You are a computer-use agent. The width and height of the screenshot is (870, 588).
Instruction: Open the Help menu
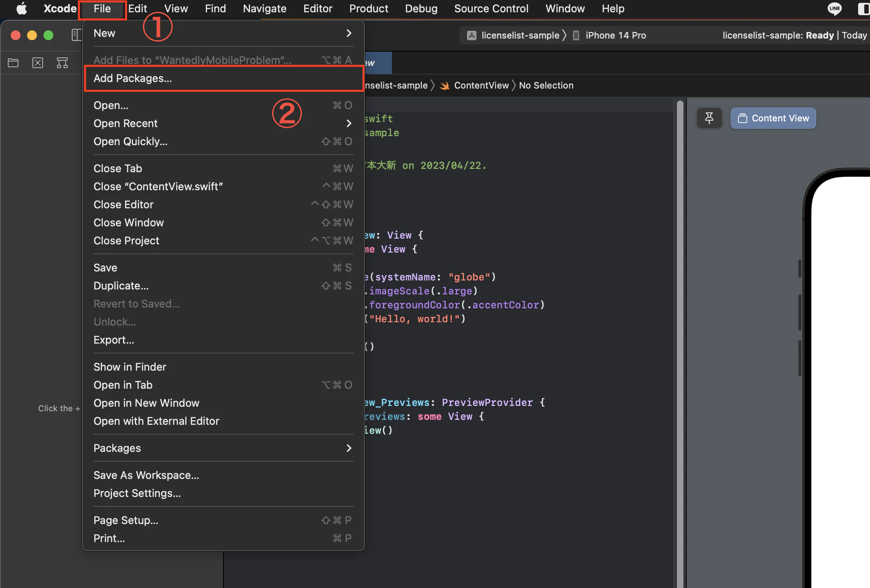613,9
